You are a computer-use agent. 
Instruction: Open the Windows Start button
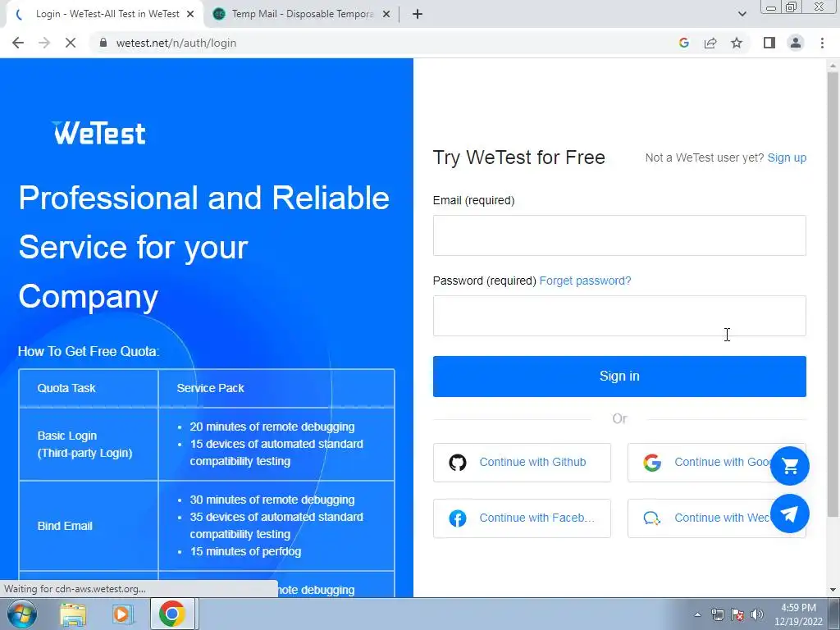21,614
